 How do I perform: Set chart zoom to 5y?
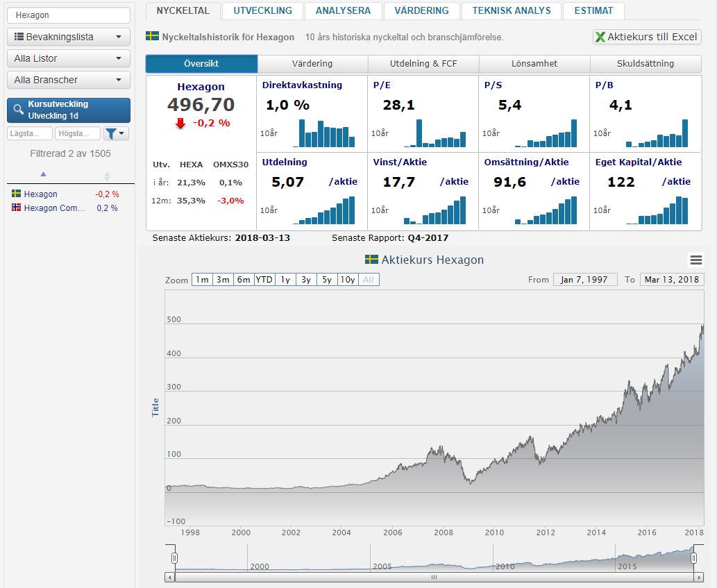[326, 279]
